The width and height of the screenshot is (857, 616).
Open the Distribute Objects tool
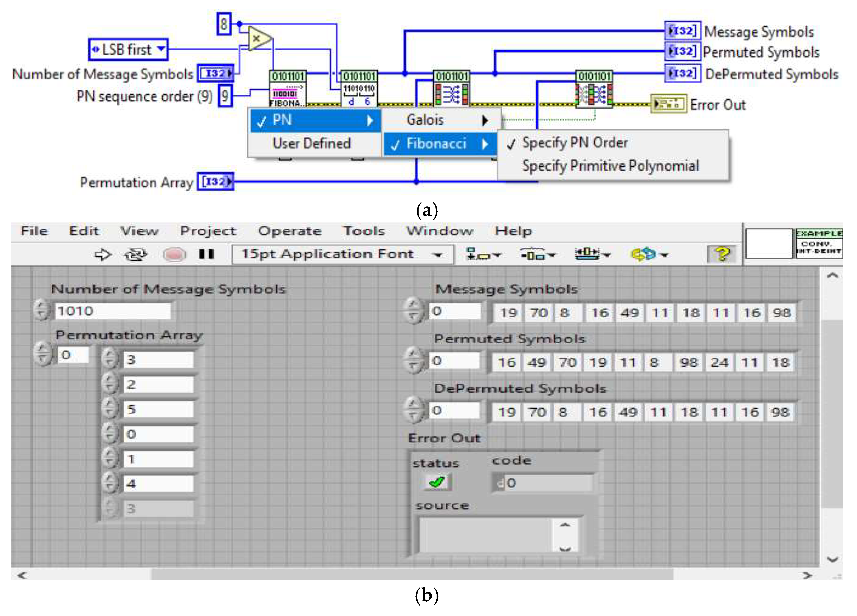[537, 254]
